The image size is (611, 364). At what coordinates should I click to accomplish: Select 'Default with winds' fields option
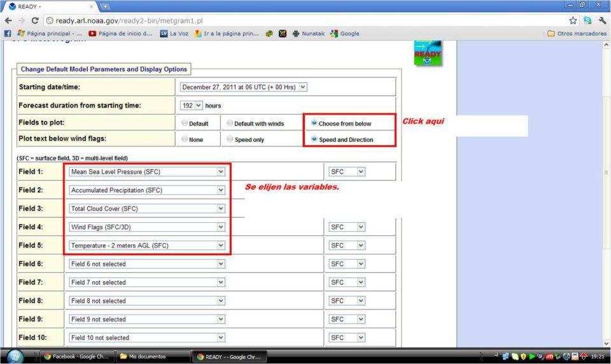[x=230, y=123]
